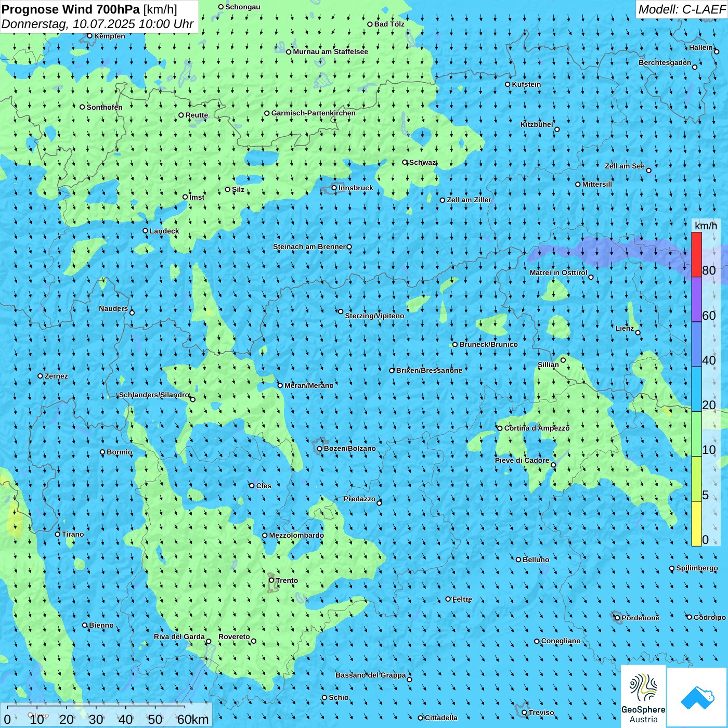Click the red 80+ km/h legend color
Image resolution: width=728 pixels, height=728 pixels.
696,254
